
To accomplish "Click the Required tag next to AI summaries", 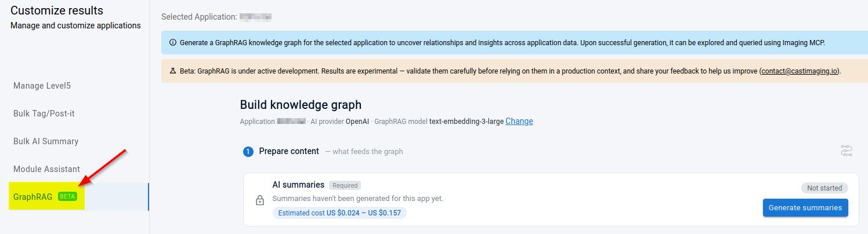I will tap(345, 185).
